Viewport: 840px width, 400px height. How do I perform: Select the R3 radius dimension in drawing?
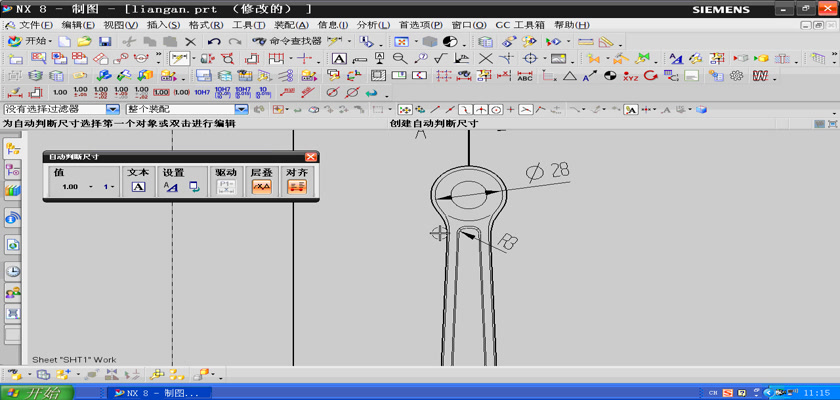point(507,242)
